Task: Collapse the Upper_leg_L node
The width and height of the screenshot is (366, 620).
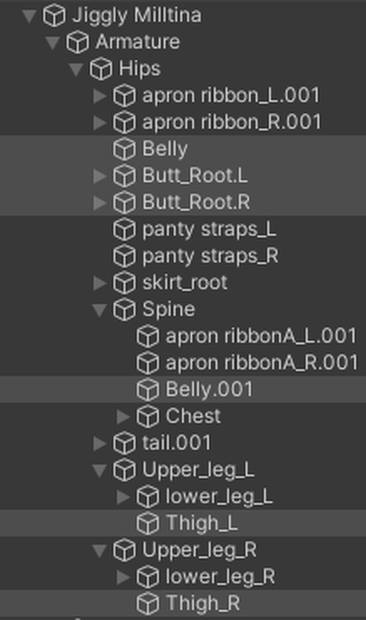Action: click(100, 471)
